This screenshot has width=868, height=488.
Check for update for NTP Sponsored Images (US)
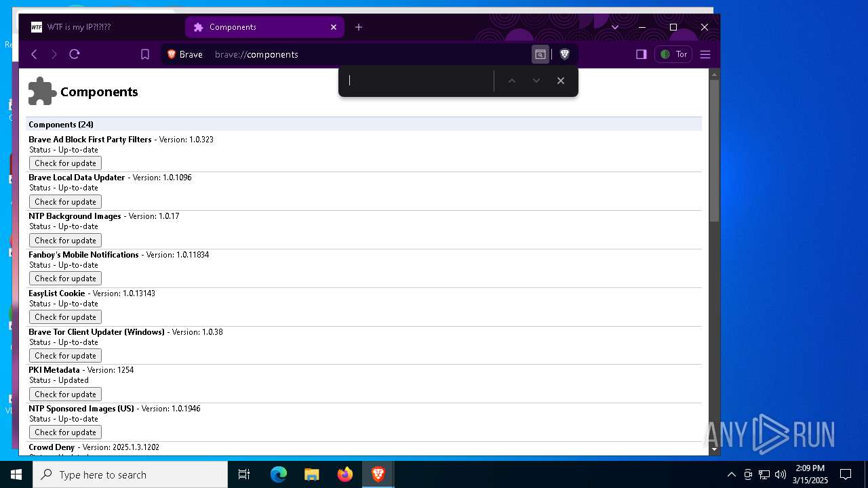click(65, 432)
